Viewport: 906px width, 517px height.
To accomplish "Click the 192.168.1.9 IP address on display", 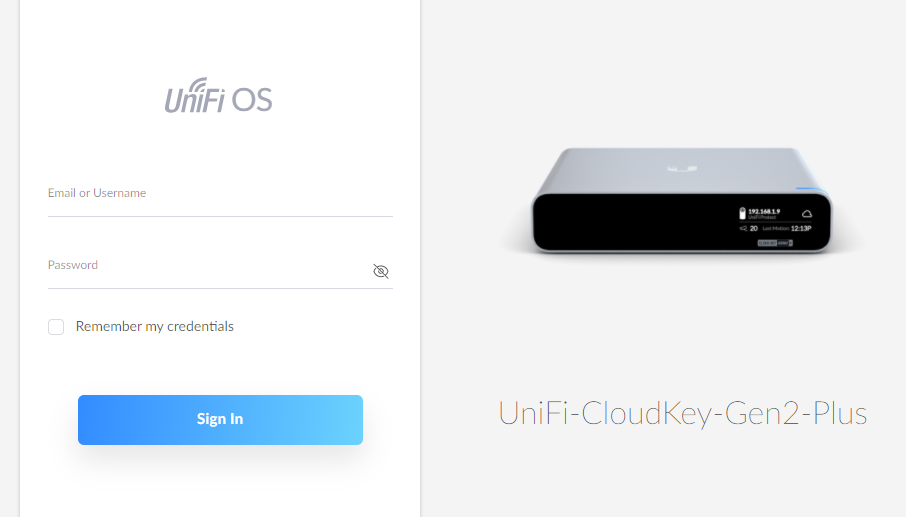I will point(764,211).
